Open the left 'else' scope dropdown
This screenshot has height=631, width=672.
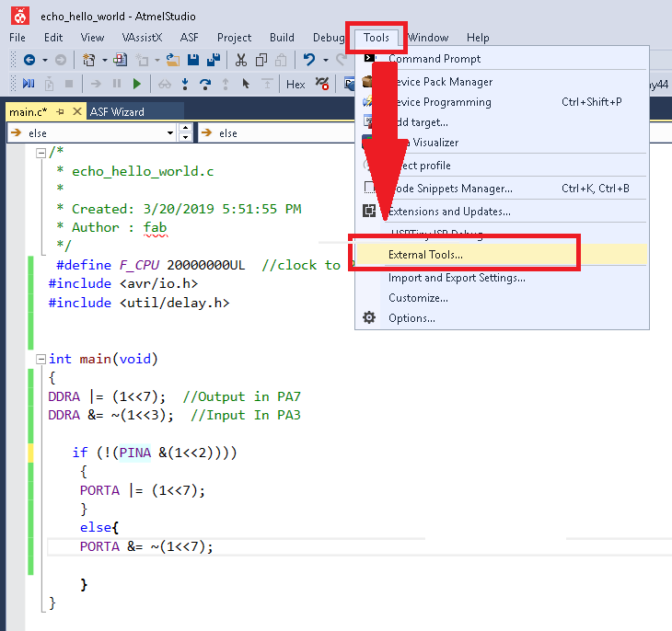170,132
